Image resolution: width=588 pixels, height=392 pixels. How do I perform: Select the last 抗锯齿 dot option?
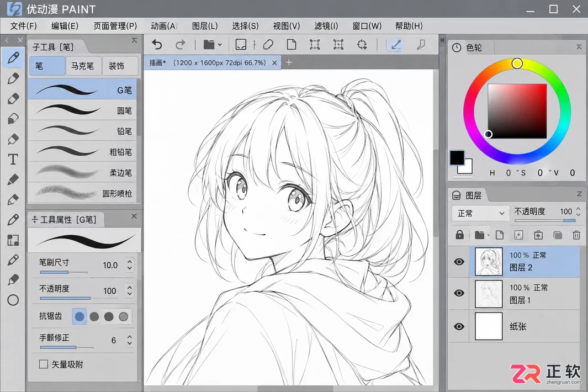[123, 316]
